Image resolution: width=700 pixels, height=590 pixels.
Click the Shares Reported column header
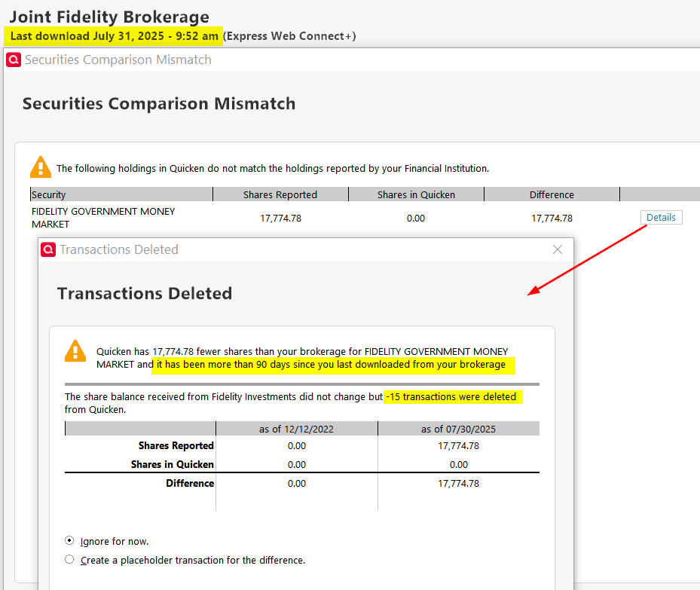pos(280,194)
